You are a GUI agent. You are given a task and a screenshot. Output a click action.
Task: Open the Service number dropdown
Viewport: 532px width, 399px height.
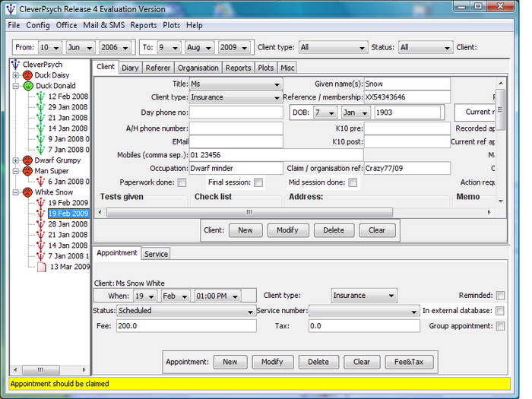[364, 311]
